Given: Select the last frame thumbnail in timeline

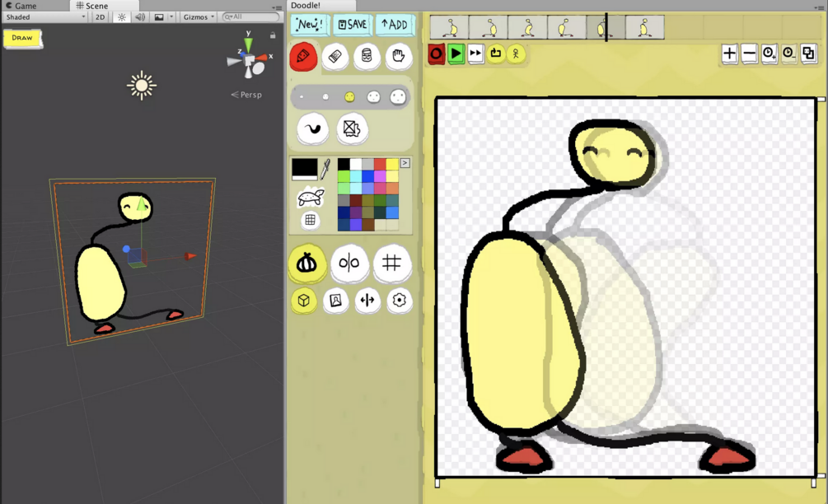Looking at the screenshot, I should pos(645,27).
